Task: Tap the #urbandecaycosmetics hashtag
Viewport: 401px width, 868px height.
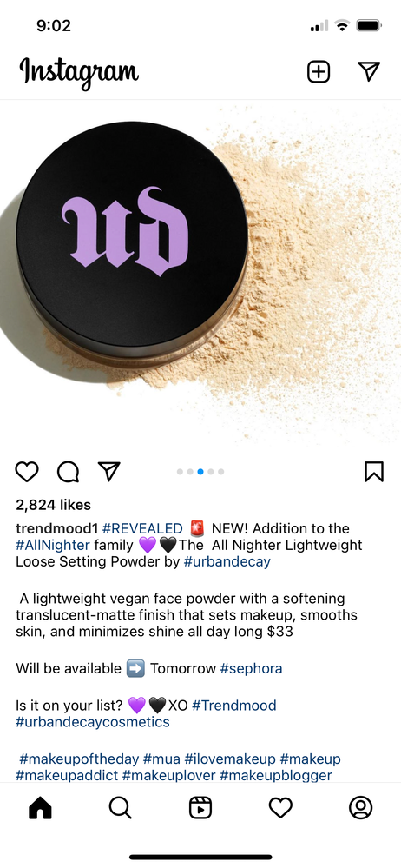Action: pyautogui.click(x=92, y=722)
